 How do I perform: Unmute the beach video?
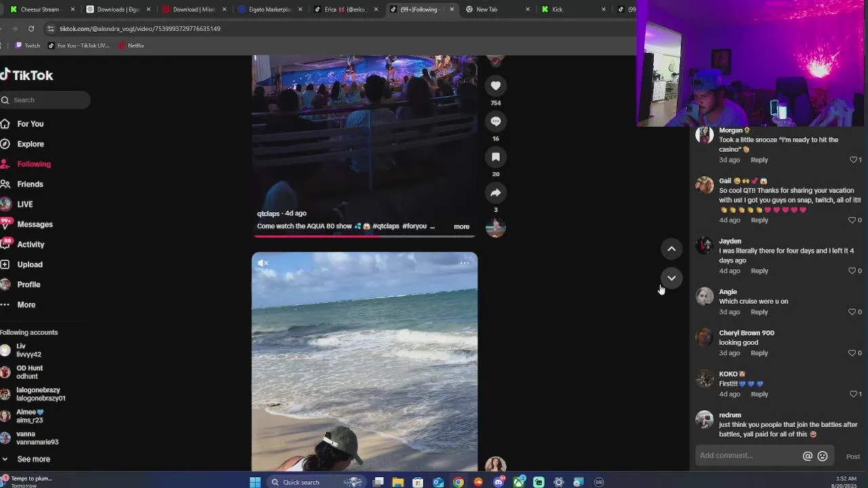[263, 263]
